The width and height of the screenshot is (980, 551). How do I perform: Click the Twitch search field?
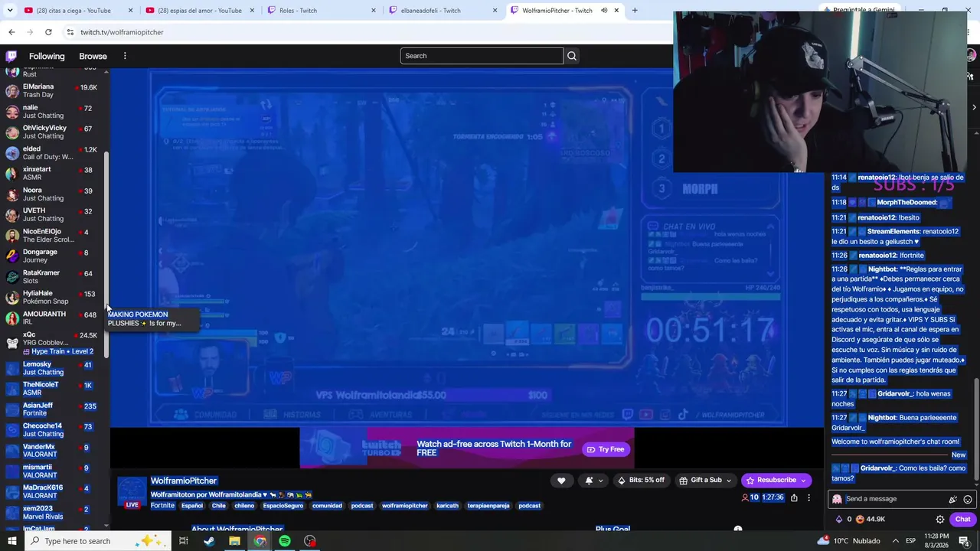coord(482,56)
